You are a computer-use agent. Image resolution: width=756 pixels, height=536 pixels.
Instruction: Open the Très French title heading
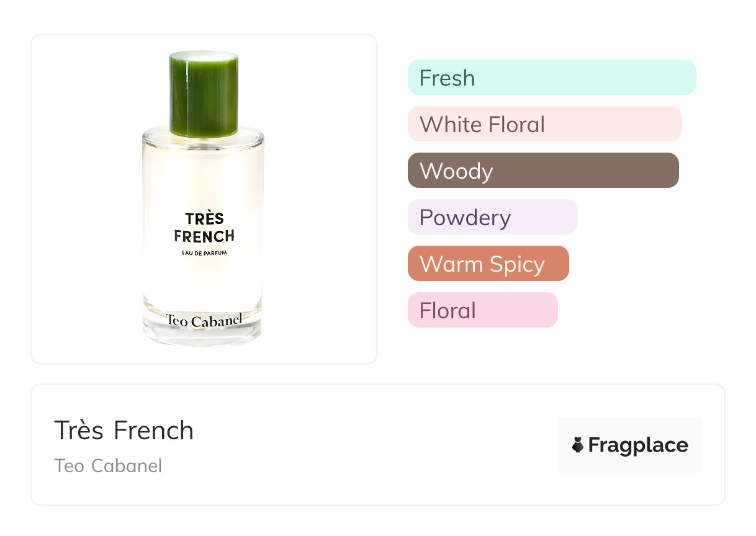[124, 431]
